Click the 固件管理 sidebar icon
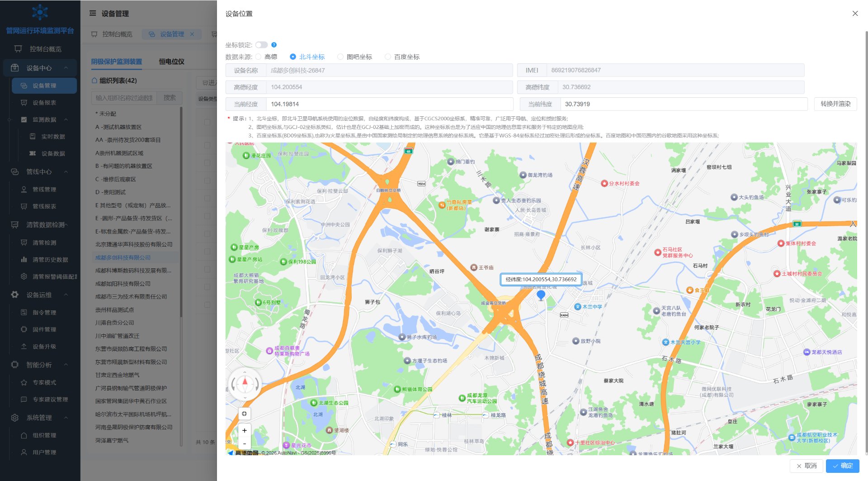The height and width of the screenshot is (481, 868). pos(24,329)
